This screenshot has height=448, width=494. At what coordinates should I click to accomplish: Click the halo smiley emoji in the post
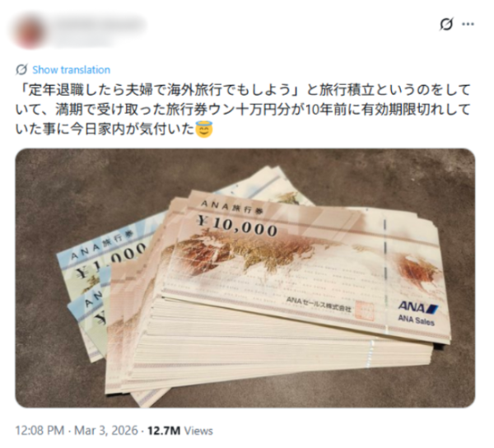click(204, 128)
